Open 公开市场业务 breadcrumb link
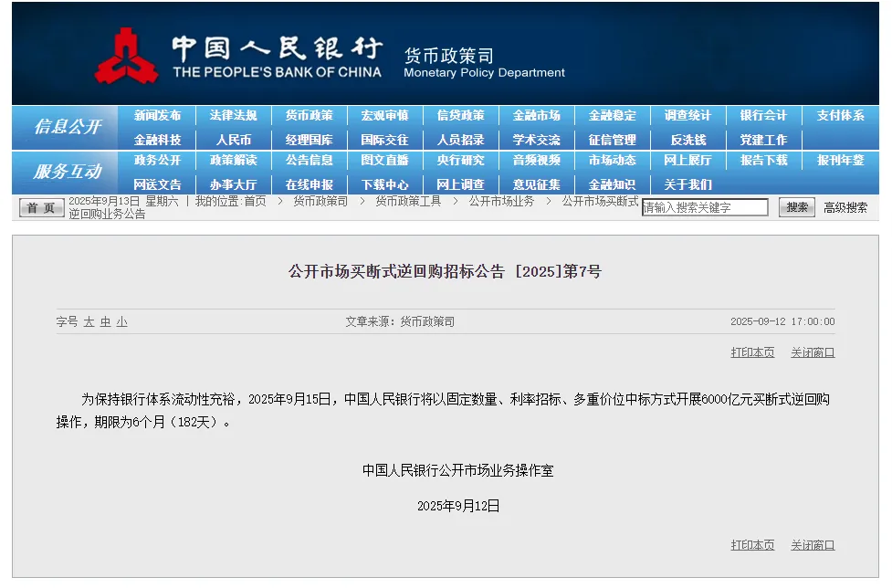892x588 pixels. tap(501, 201)
